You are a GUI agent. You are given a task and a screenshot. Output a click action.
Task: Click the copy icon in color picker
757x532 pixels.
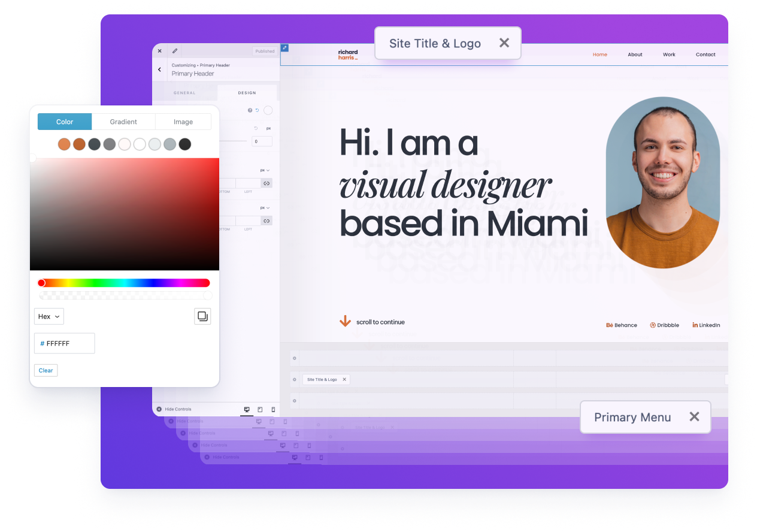202,316
